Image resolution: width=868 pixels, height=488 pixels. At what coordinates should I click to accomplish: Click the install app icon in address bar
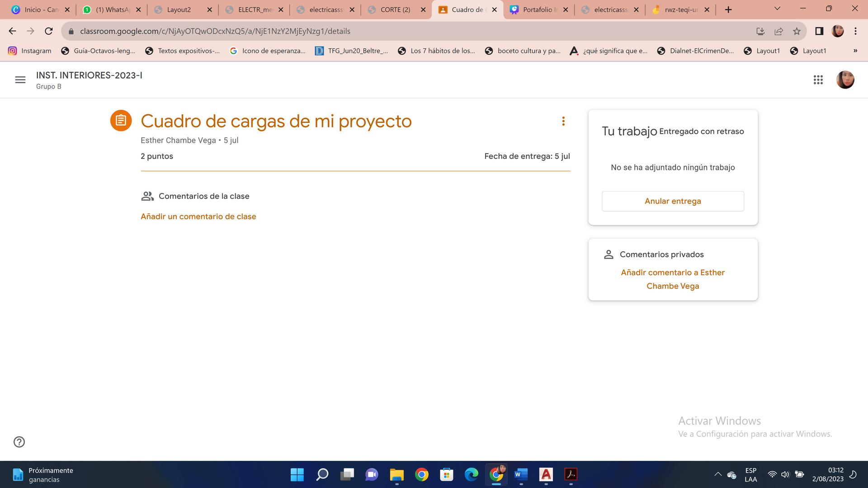pos(760,31)
